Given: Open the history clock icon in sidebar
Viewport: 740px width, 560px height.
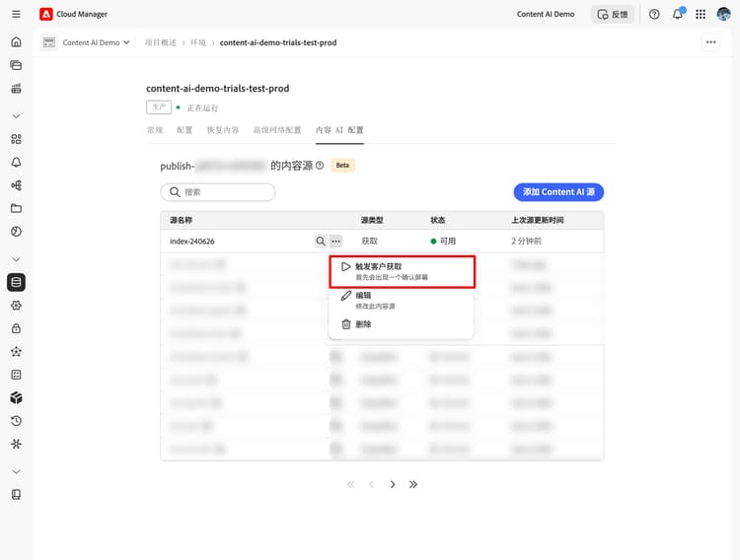Looking at the screenshot, I should pos(16,421).
